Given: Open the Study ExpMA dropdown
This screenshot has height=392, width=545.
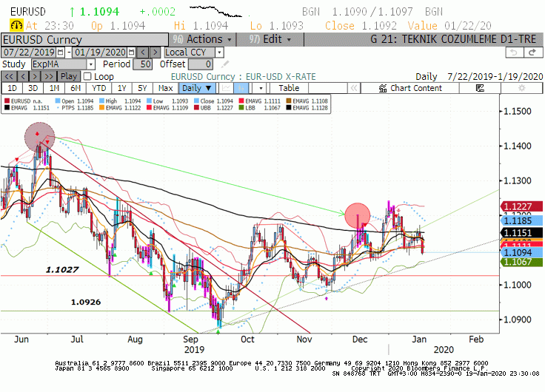Looking at the screenshot, I should point(91,64).
